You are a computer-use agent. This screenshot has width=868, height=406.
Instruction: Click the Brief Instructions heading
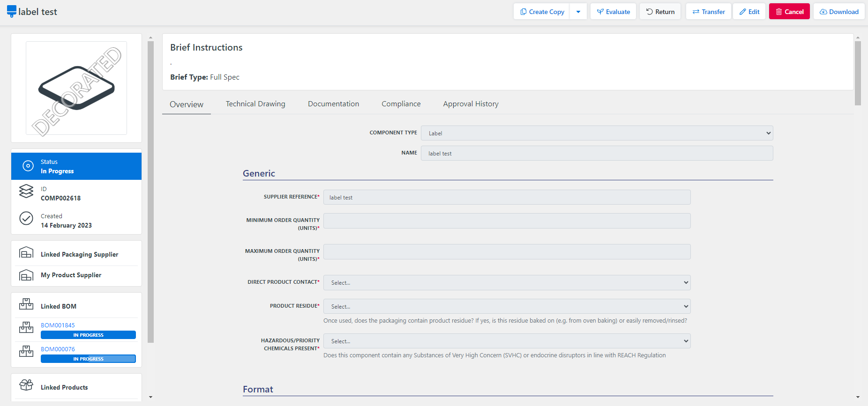pyautogui.click(x=206, y=47)
